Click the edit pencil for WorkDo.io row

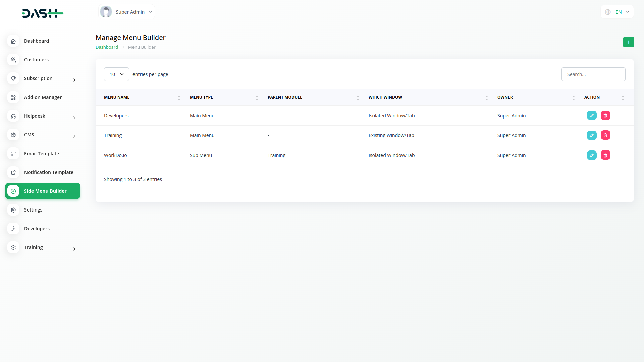(x=592, y=155)
